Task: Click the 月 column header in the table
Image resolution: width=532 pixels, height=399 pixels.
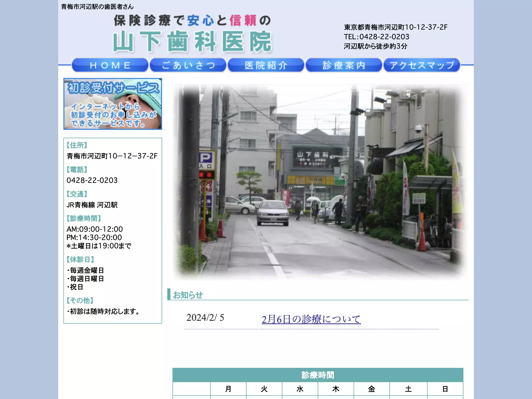Action: point(228,389)
